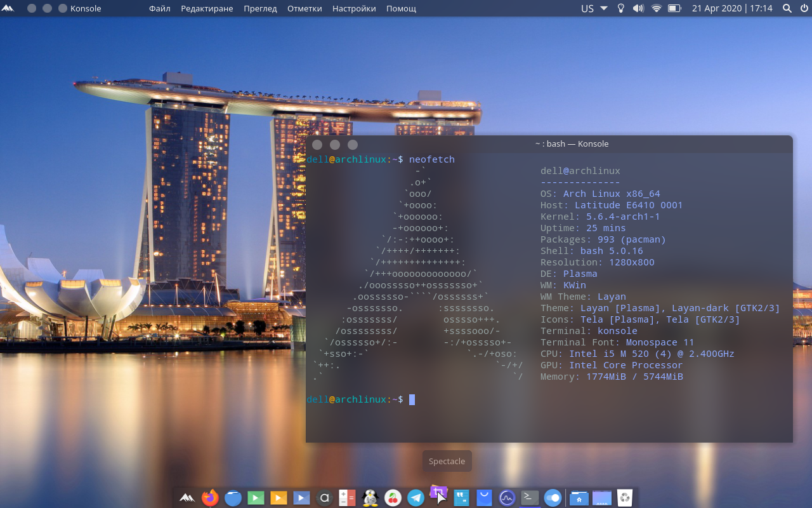This screenshot has width=812, height=508.
Task: Open the shopping bag software store icon
Action: (484, 498)
